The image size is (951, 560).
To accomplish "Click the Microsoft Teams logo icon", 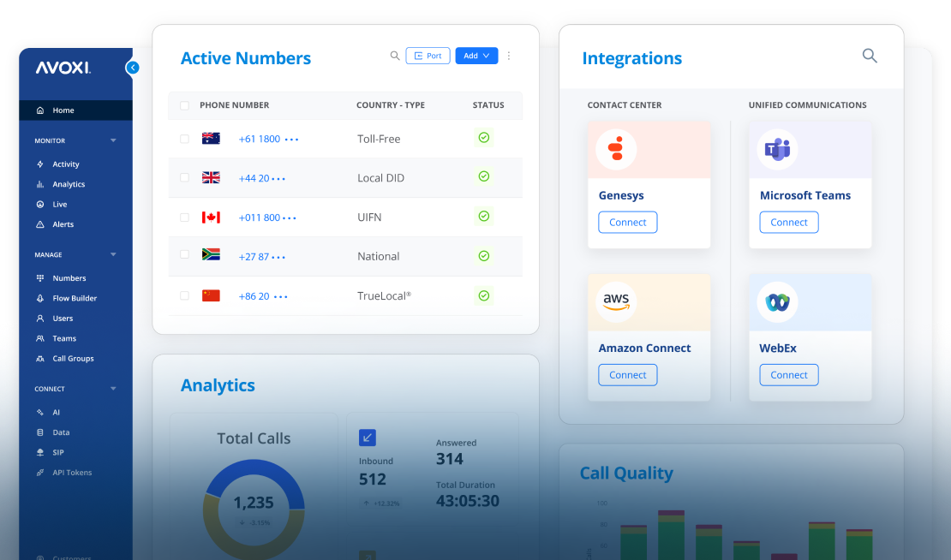I will click(x=777, y=149).
